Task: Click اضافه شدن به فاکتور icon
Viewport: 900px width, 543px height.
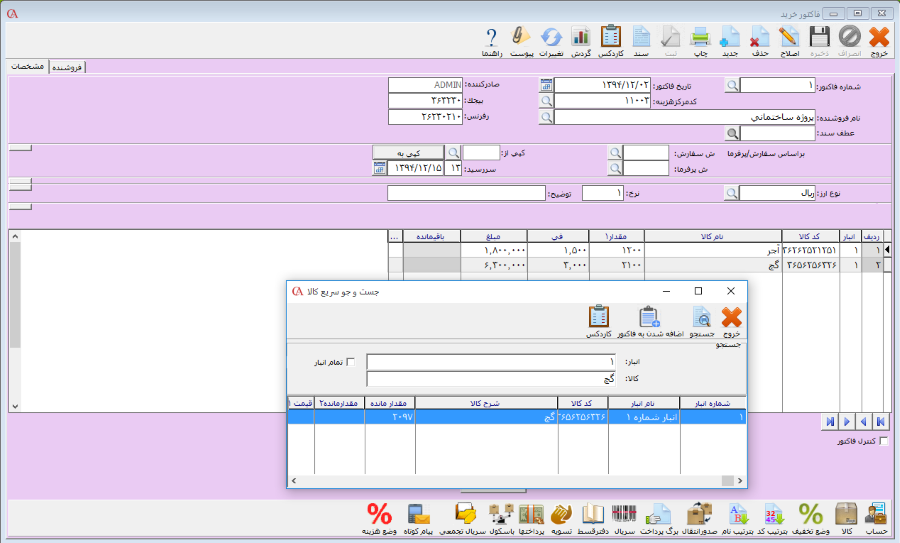Action: tap(649, 318)
